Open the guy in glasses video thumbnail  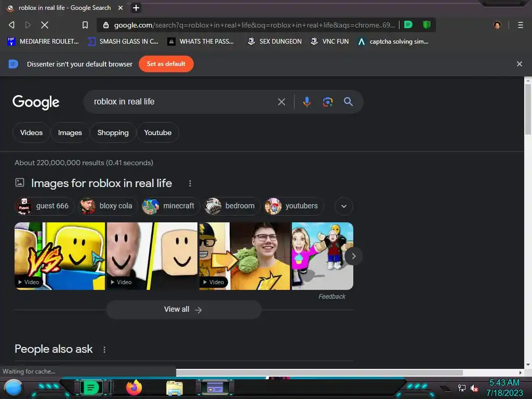click(x=245, y=256)
